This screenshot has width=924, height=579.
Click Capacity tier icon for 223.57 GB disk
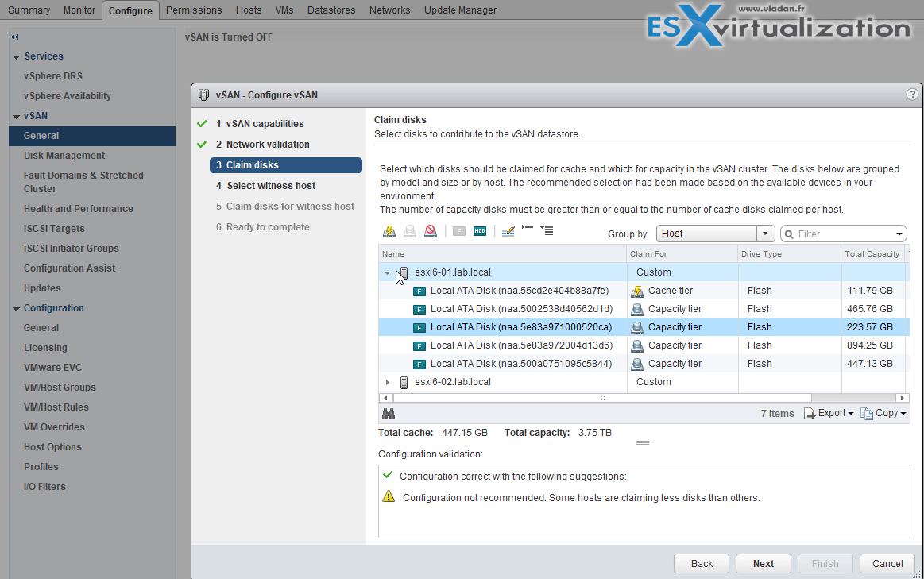[x=637, y=327]
